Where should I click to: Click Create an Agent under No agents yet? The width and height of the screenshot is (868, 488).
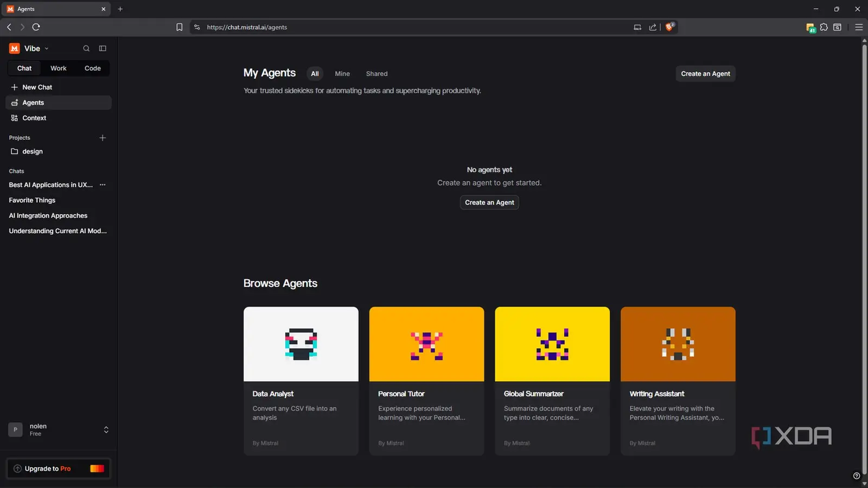(x=489, y=202)
